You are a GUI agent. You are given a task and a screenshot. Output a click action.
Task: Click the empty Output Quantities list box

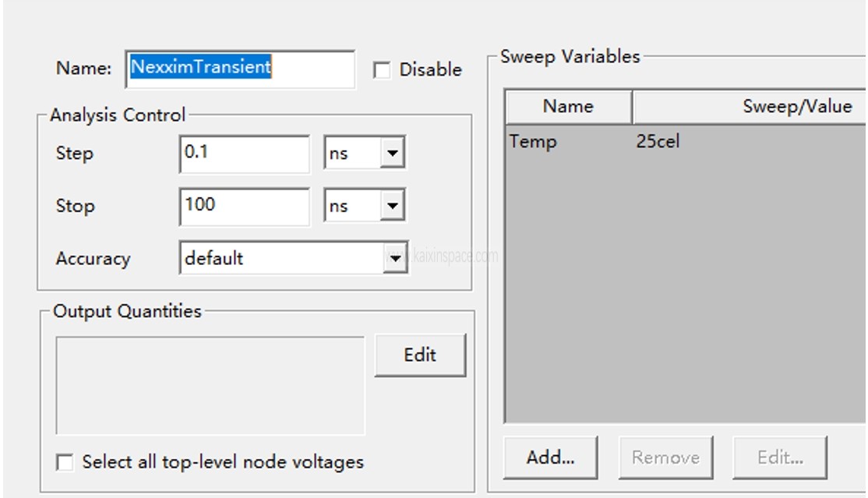pos(210,385)
